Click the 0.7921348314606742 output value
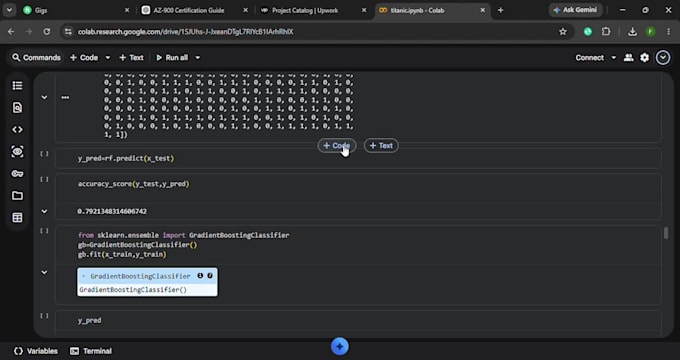Viewport: 680px width, 360px height. tap(112, 211)
